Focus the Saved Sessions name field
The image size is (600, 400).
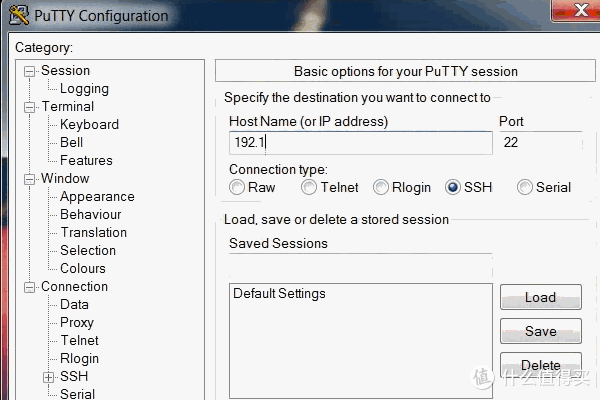pyautogui.click(x=360, y=265)
